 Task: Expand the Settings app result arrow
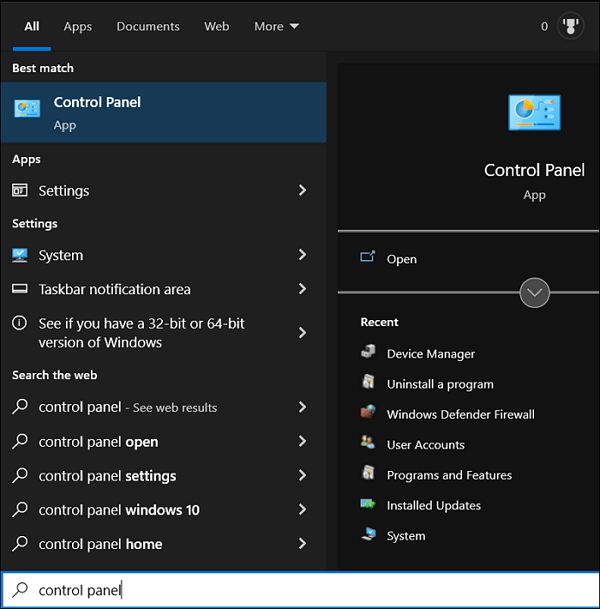tap(302, 190)
